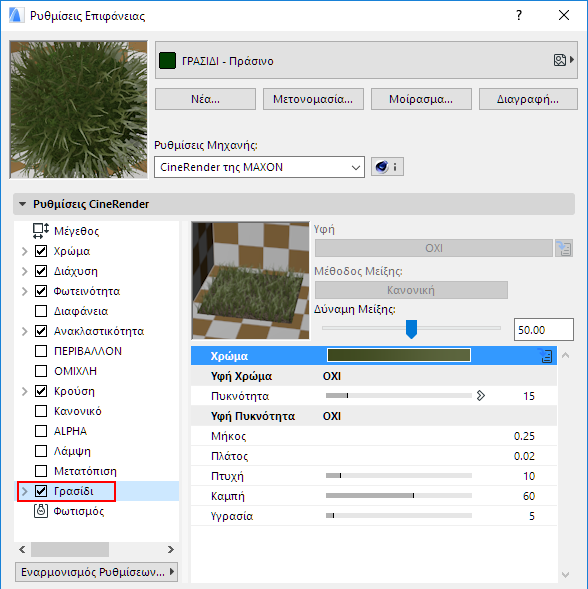The height and width of the screenshot is (589, 588).
Task: Enable the Κανονικό checkbox
Action: pyautogui.click(x=41, y=411)
